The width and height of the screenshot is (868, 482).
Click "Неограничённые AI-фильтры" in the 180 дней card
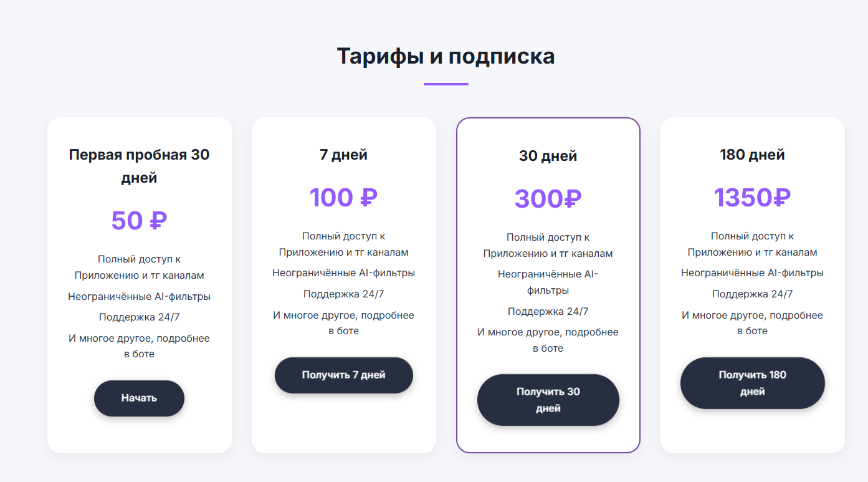coord(752,273)
